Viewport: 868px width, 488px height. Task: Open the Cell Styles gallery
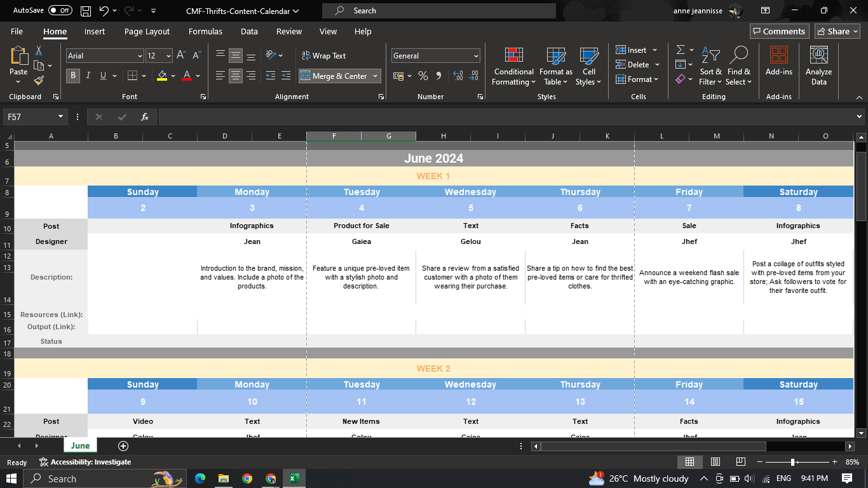[x=588, y=65]
